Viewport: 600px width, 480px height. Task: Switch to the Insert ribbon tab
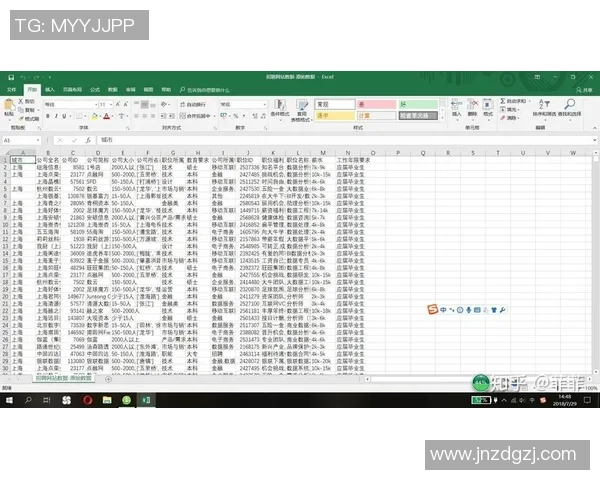point(50,90)
